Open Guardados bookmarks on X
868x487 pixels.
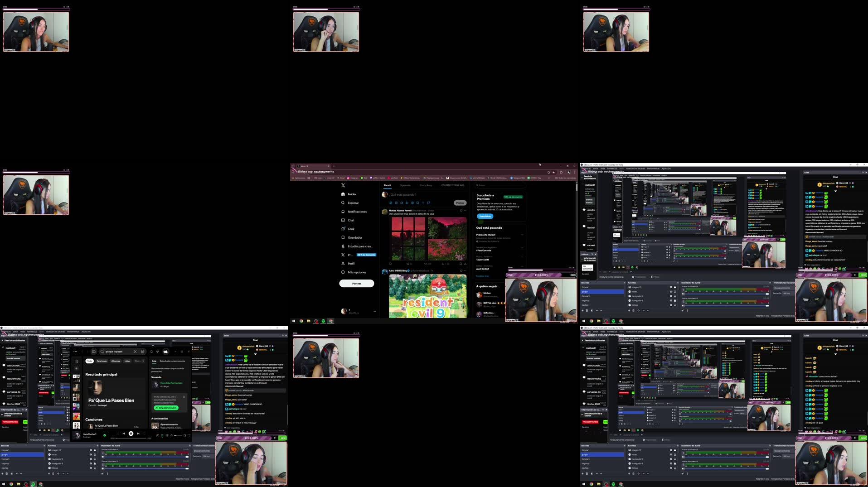pyautogui.click(x=355, y=237)
